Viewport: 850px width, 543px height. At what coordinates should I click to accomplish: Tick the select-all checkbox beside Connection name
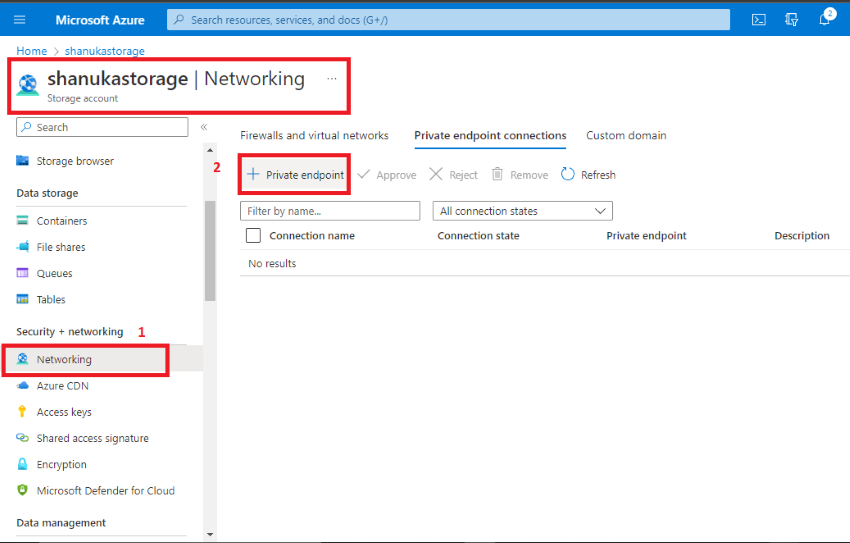point(253,235)
